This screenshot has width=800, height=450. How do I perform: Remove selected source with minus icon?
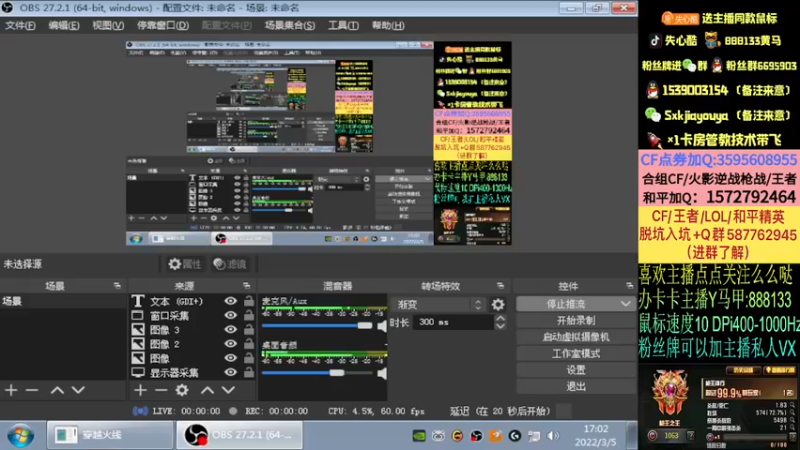point(161,390)
